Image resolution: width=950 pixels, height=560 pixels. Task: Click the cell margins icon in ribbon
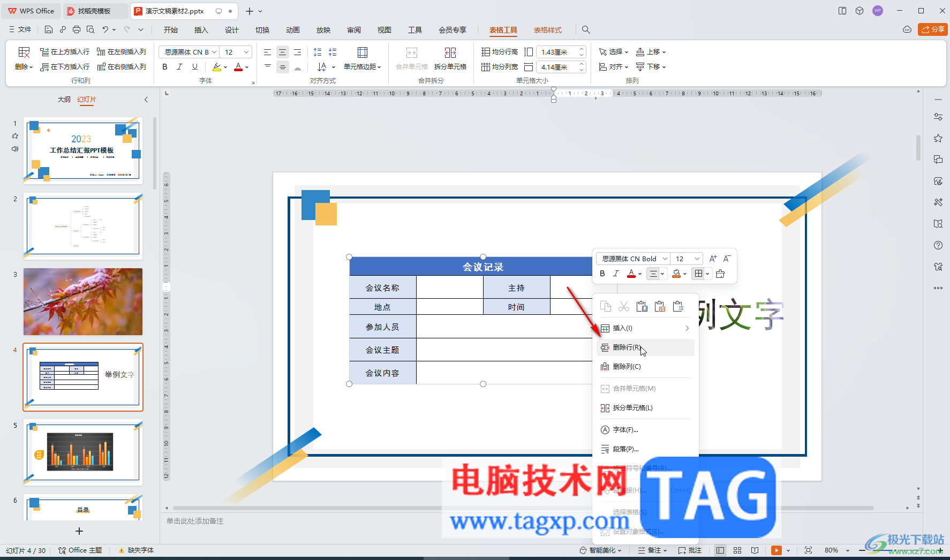tap(363, 52)
